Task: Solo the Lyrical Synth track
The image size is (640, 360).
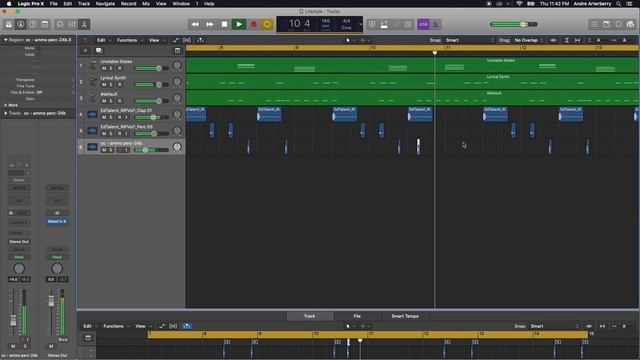Action: point(111,84)
